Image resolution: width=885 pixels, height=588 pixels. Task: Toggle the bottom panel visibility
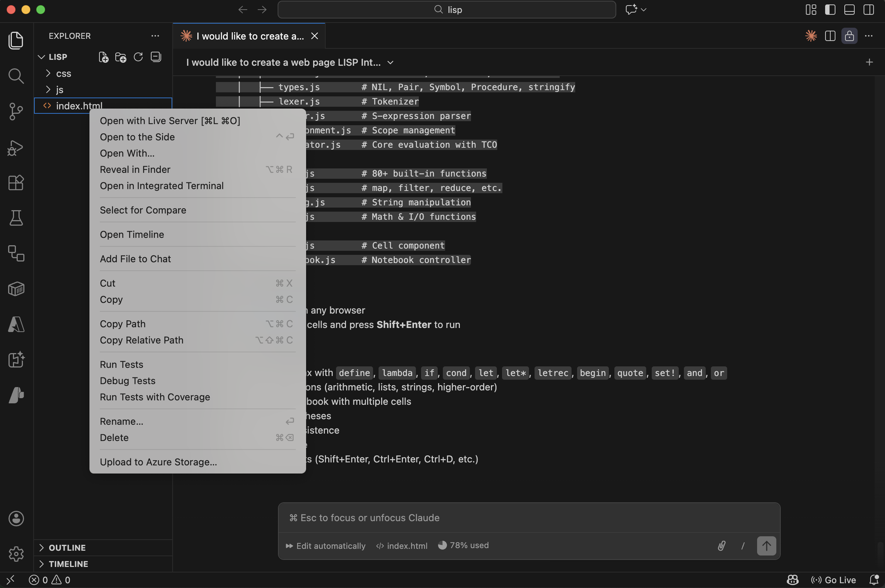(850, 9)
